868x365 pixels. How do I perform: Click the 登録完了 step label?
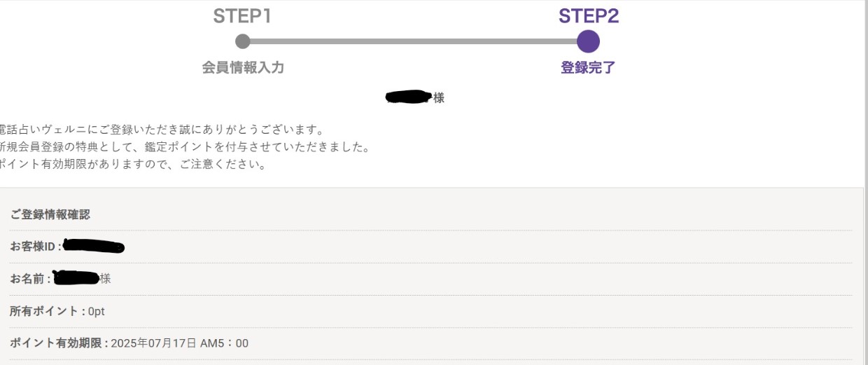point(589,68)
